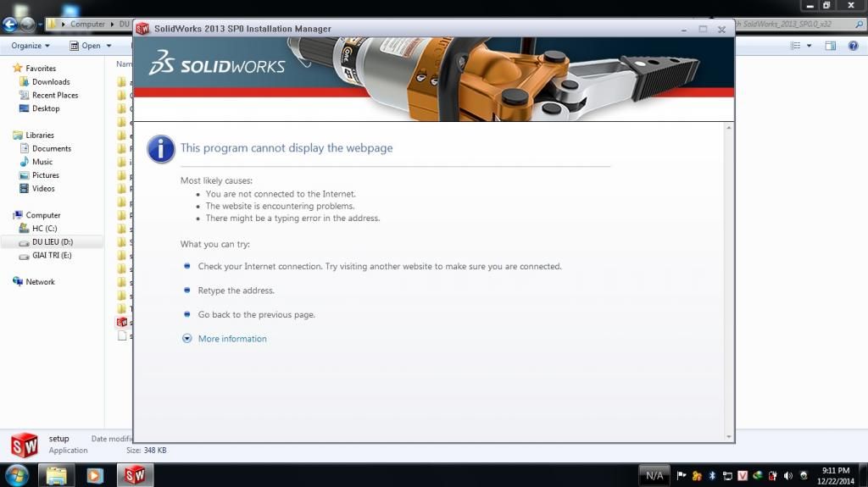Open the Organize menu in Explorer
Screen dimensions: 868x487
click(31, 46)
